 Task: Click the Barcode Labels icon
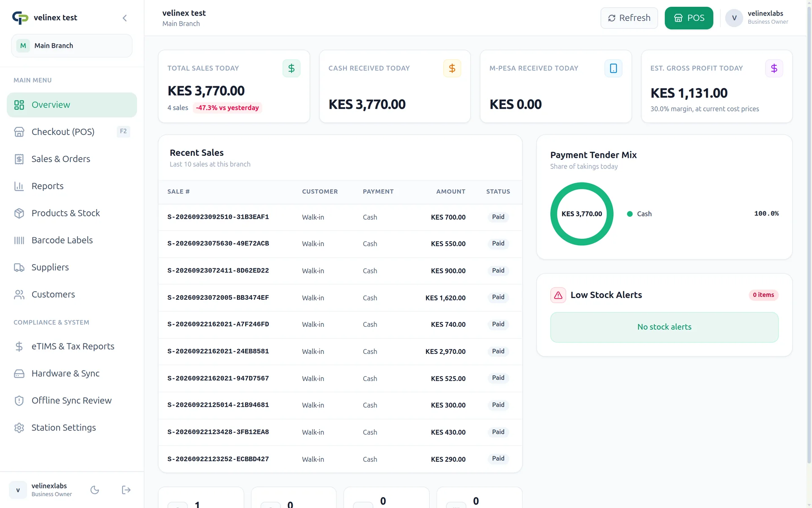point(19,240)
